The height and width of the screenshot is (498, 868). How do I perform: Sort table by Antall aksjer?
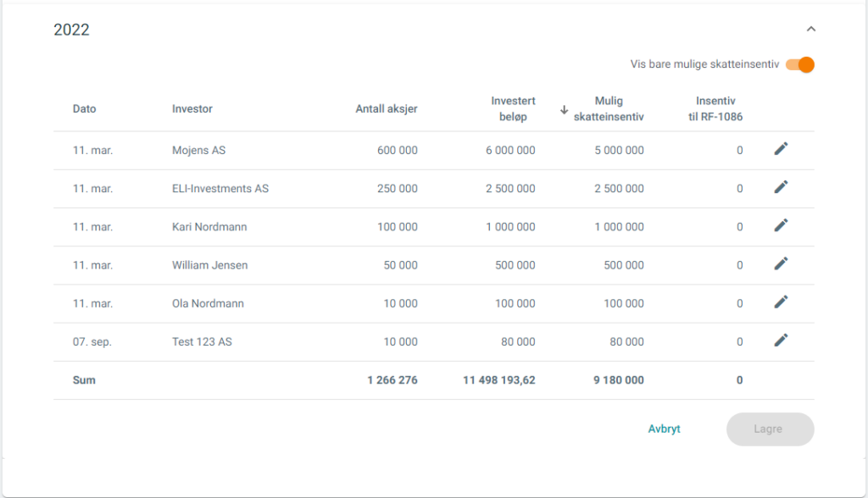click(x=387, y=109)
